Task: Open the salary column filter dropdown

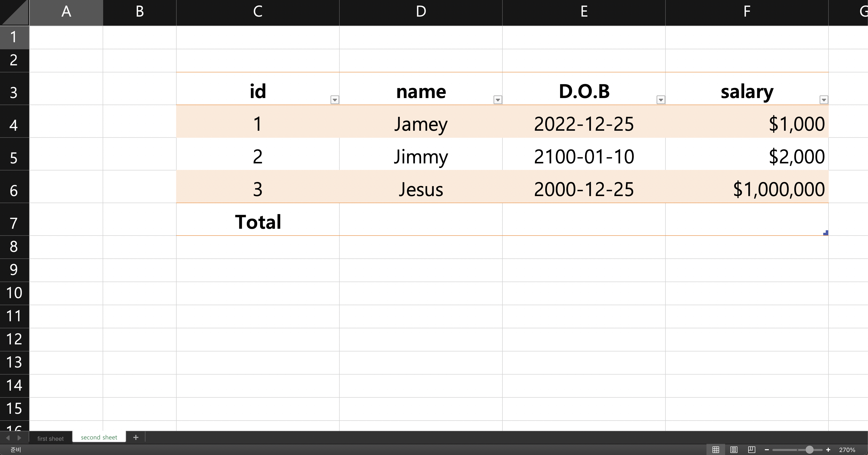Action: tap(824, 100)
